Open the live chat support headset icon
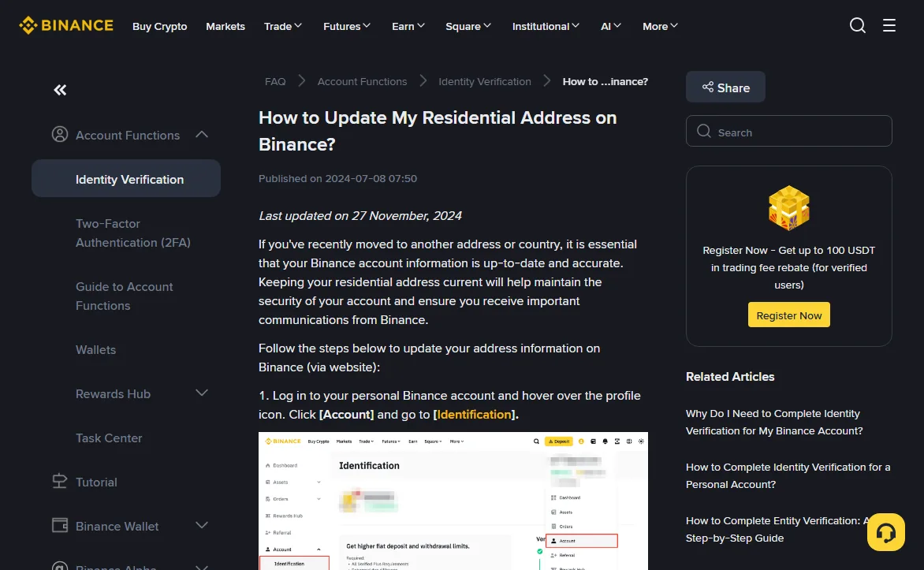Screen dimensions: 924x570 885,532
